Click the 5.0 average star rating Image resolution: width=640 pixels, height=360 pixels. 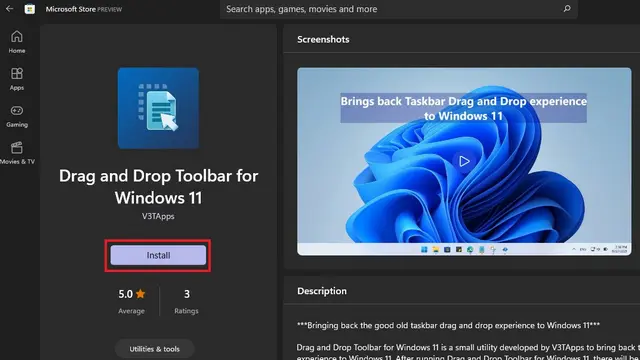pyautogui.click(x=131, y=301)
